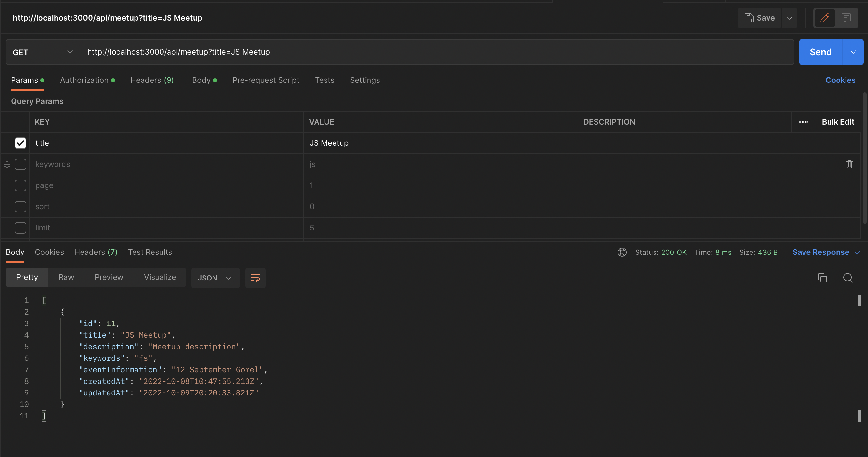Delete the keywords query param row

(x=849, y=164)
